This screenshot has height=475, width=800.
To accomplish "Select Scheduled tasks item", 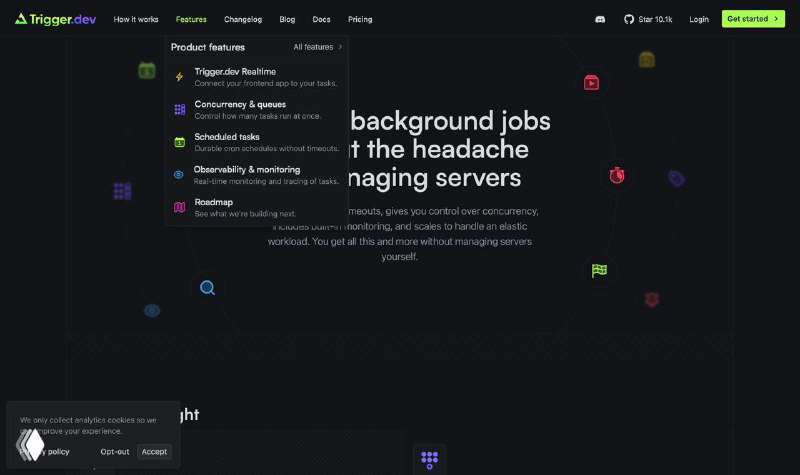I will coord(257,142).
